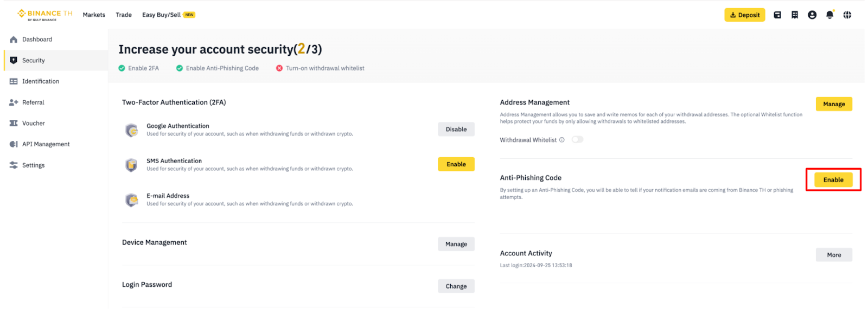Click More for Account Activity

pyautogui.click(x=833, y=255)
